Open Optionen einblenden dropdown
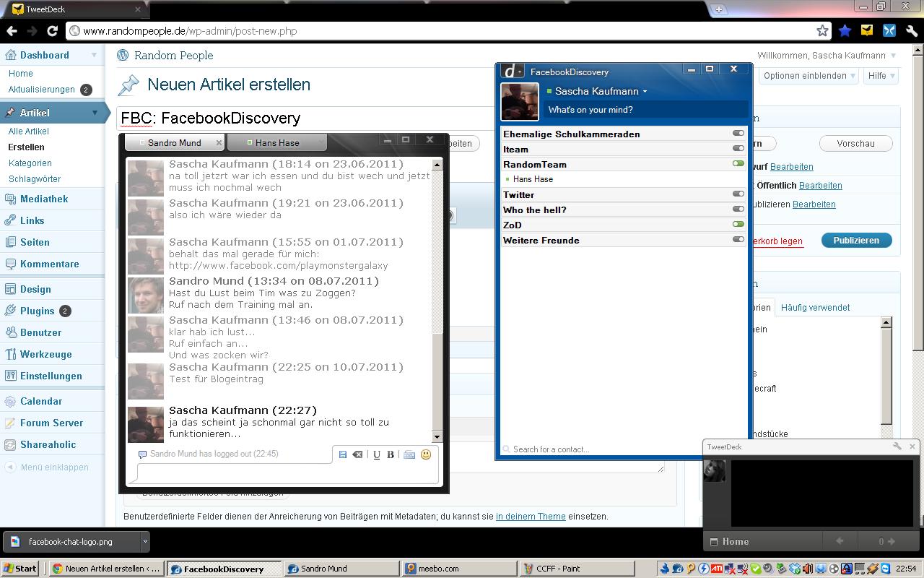 click(808, 75)
